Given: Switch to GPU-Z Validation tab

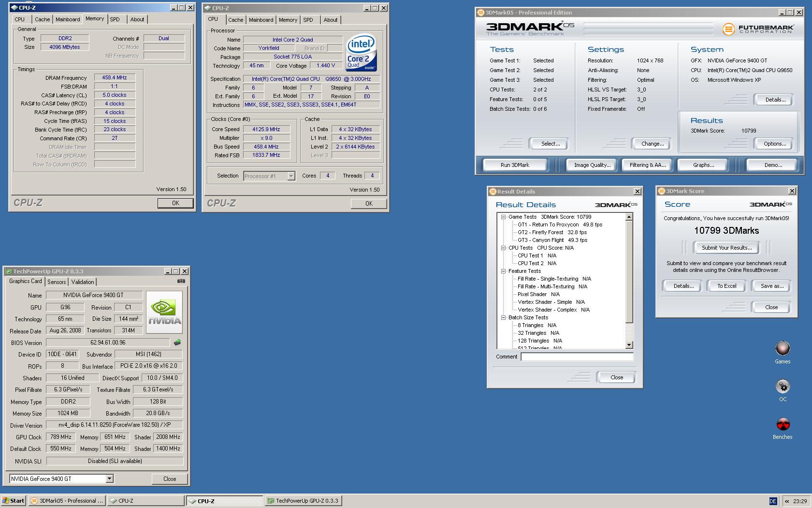Looking at the screenshot, I should pos(83,282).
